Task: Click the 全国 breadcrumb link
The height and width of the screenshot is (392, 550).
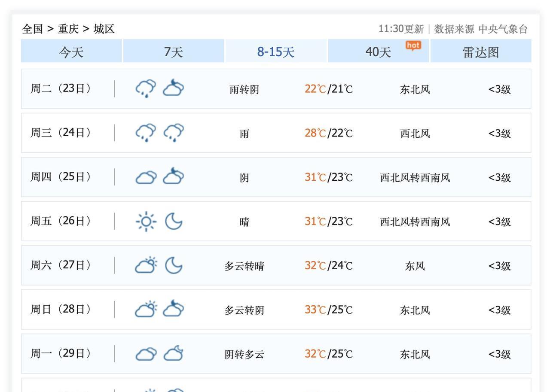Action: coord(33,29)
